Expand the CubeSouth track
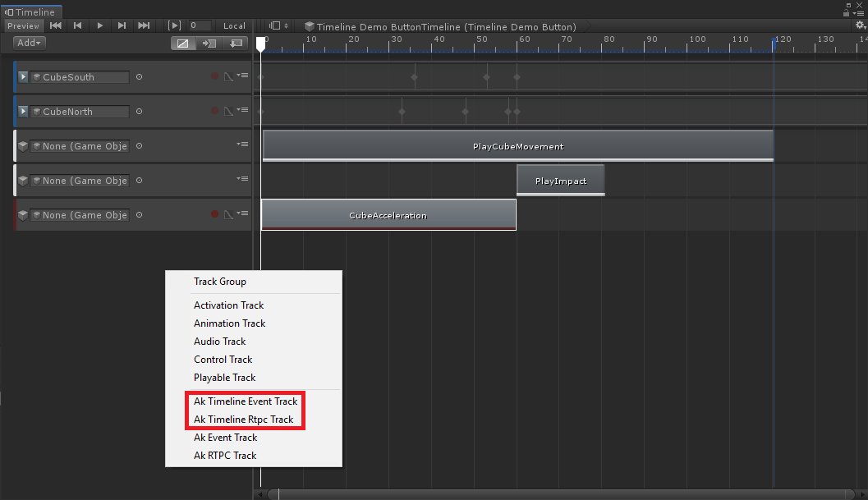The height and width of the screenshot is (500, 868). 23,77
